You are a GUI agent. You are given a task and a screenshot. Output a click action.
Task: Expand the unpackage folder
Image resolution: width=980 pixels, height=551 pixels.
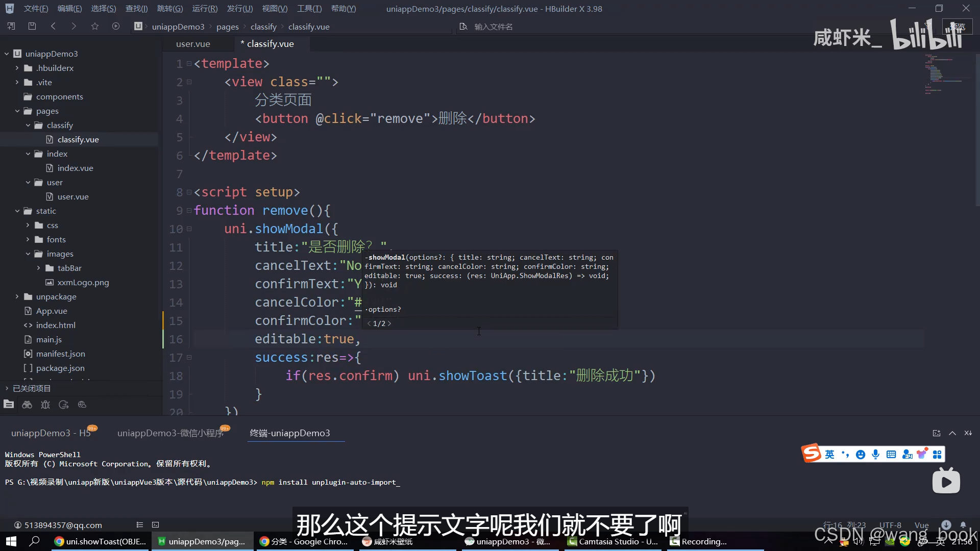pyautogui.click(x=17, y=296)
